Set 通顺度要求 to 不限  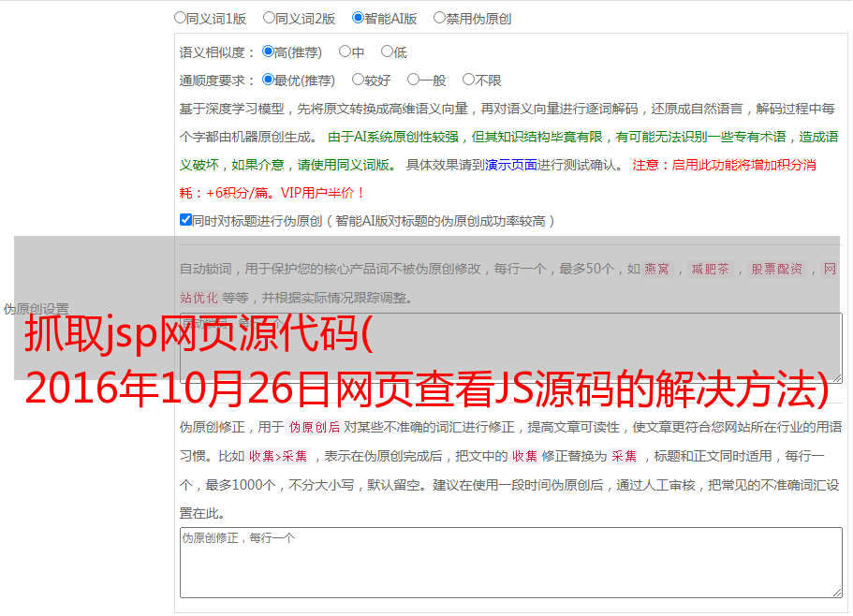click(468, 80)
